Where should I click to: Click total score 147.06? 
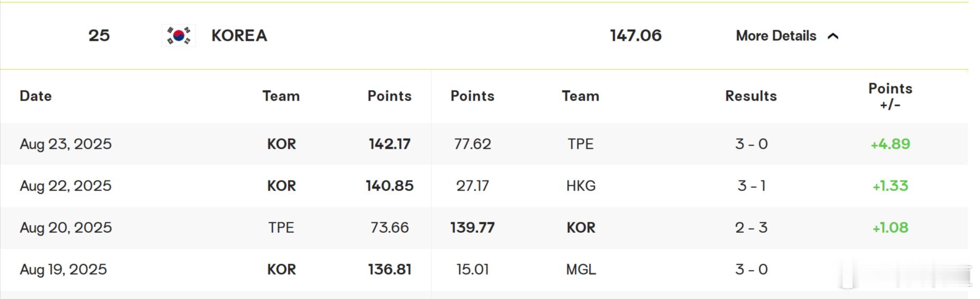point(636,35)
